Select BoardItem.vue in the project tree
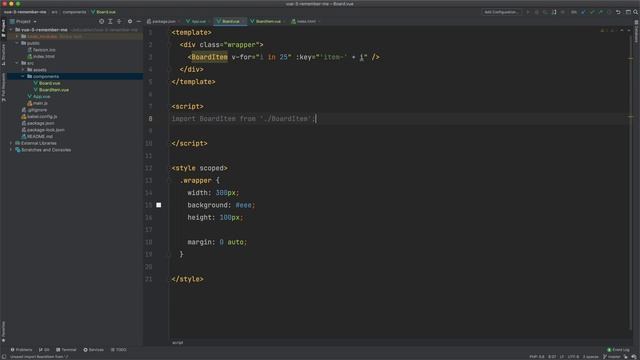Viewport: 640px width, 360px height. click(54, 90)
